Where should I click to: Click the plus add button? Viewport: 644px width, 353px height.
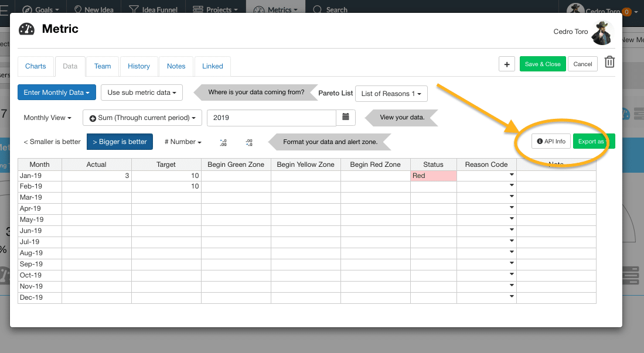(x=506, y=64)
